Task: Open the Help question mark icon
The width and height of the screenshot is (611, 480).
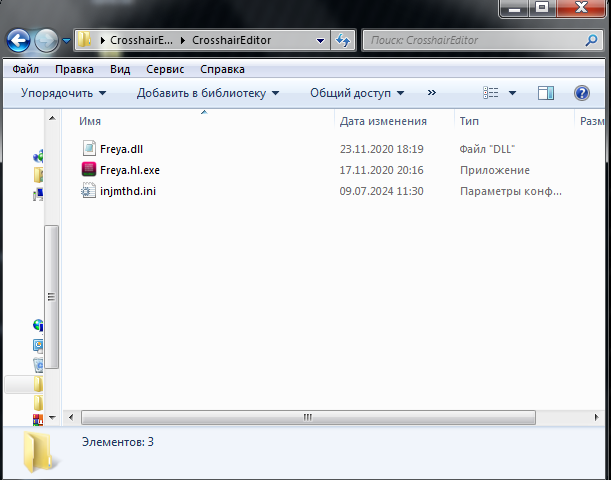Action: 581,93
